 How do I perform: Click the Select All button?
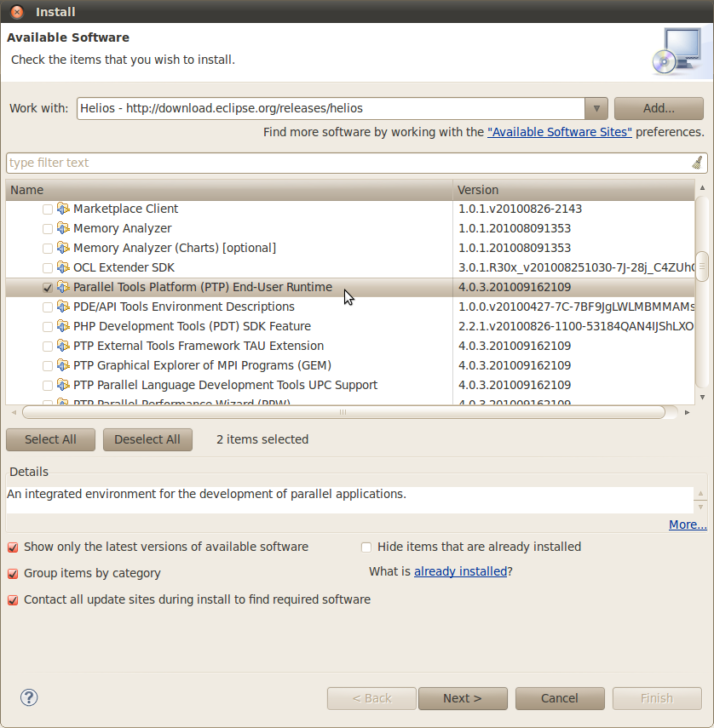point(50,439)
